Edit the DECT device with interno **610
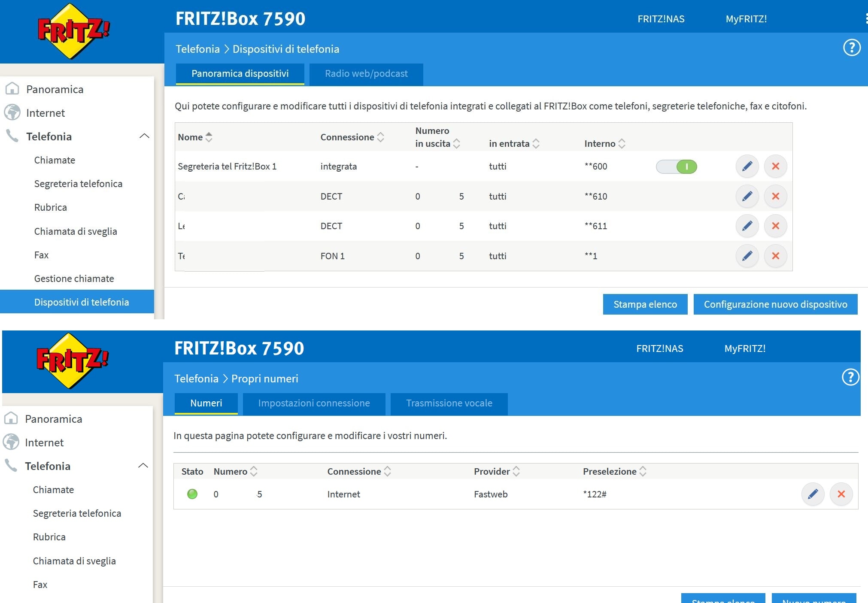 (x=747, y=196)
